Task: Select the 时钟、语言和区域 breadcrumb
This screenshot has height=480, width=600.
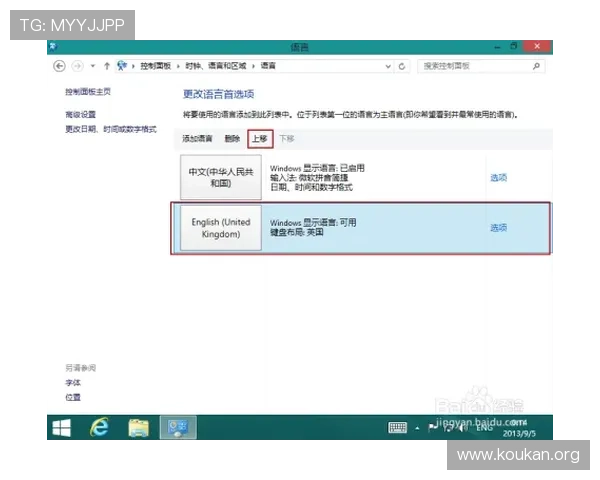Action: pyautogui.click(x=216, y=66)
